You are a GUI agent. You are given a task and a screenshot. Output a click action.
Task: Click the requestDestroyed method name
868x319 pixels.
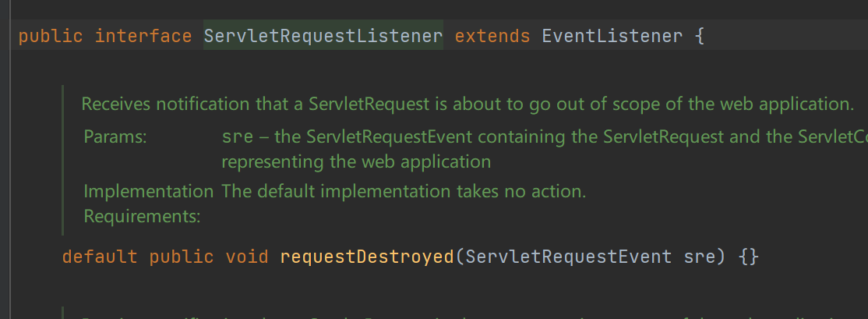tap(366, 257)
